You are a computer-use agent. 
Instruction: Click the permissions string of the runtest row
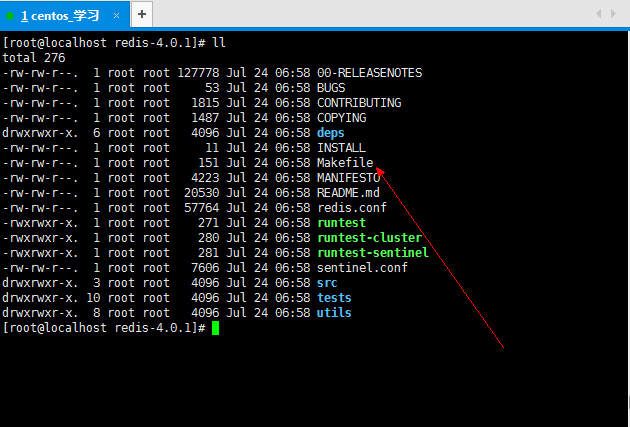point(40,223)
